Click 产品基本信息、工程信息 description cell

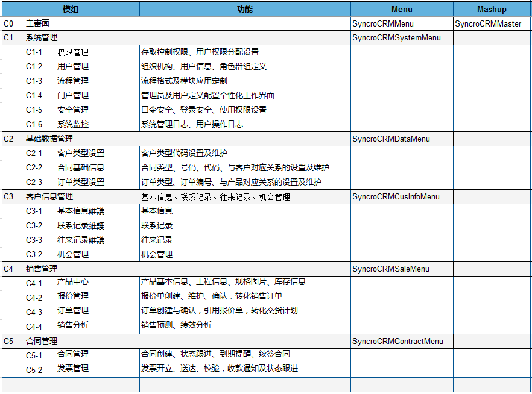click(x=245, y=282)
